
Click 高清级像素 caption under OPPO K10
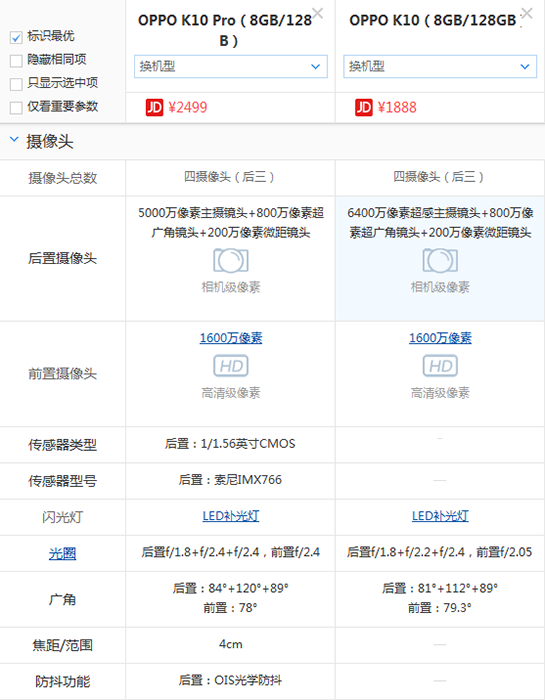coord(440,393)
